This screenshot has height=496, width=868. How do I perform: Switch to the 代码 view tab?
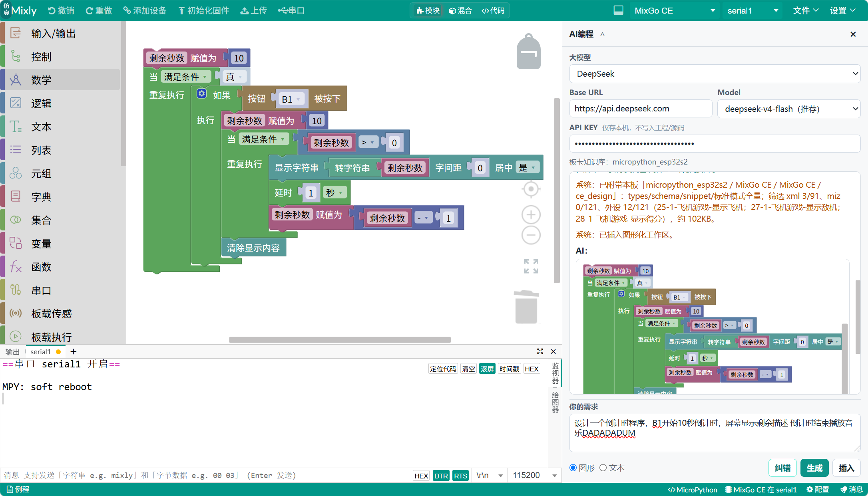[x=493, y=11]
